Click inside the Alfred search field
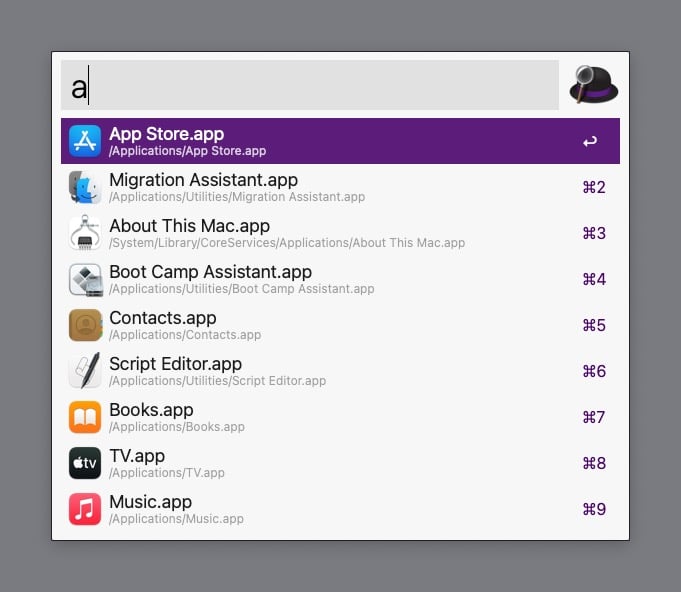Image resolution: width=681 pixels, height=592 pixels. point(310,85)
